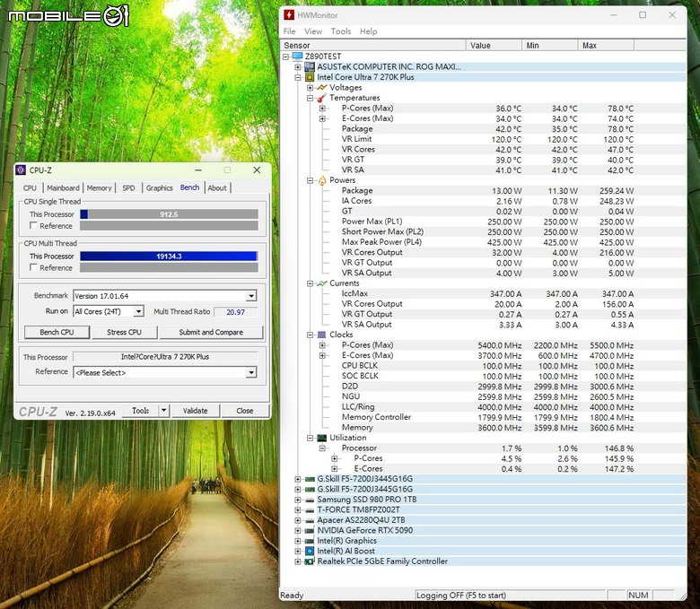Viewport: 700px width, 609px height.
Task: Click the Samsung SSD 980 PRO drive icon
Action: click(x=310, y=500)
